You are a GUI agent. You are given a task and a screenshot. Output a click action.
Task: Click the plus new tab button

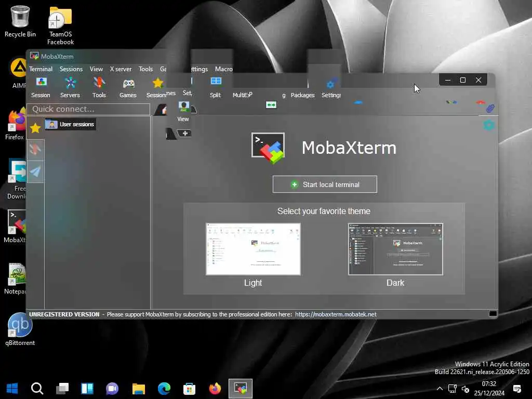pos(185,134)
